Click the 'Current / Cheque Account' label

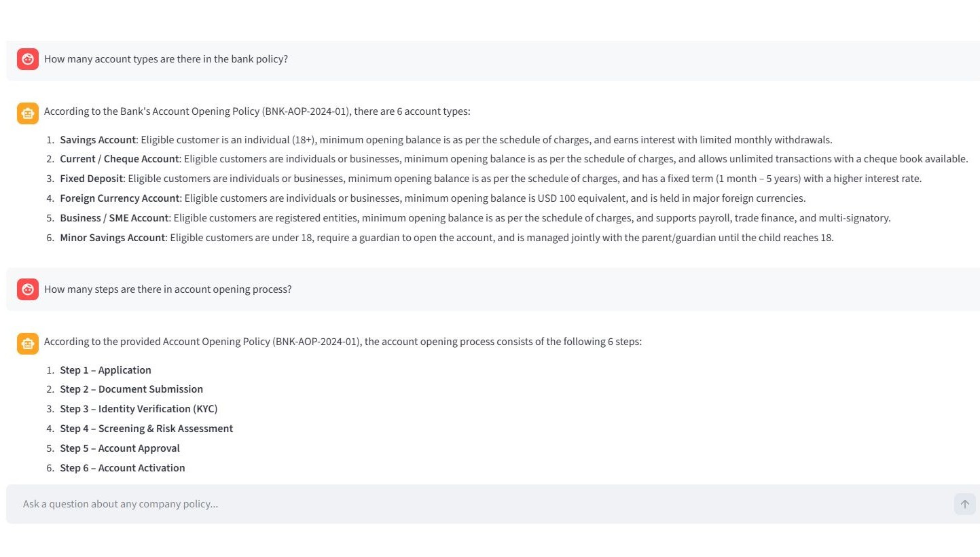(x=120, y=159)
